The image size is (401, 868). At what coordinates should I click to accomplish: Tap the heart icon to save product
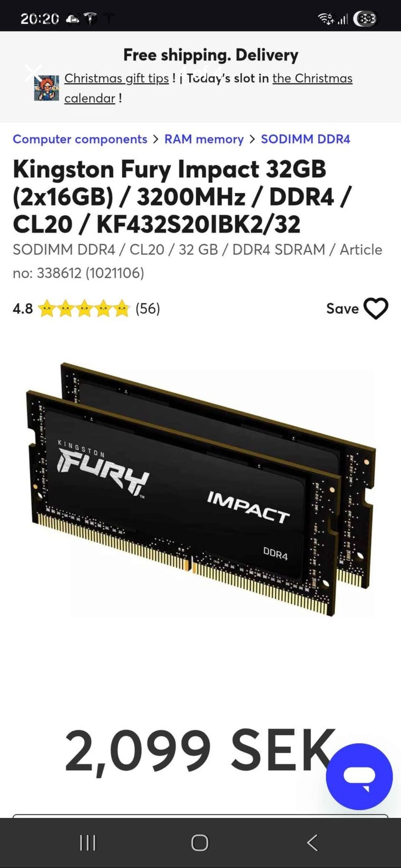click(376, 308)
